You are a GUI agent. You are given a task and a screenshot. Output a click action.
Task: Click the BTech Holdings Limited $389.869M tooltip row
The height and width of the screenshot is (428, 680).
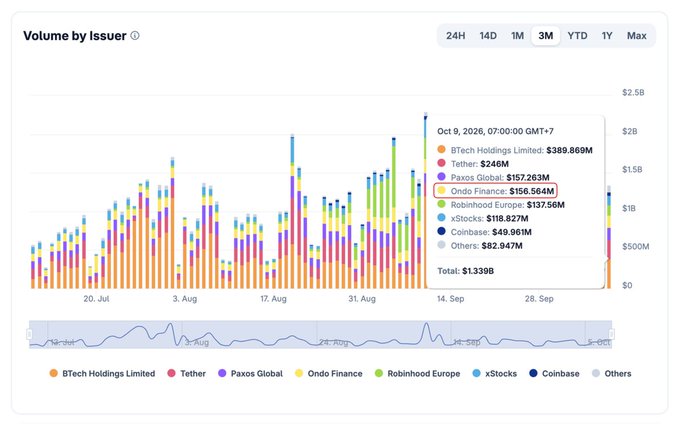[515, 150]
